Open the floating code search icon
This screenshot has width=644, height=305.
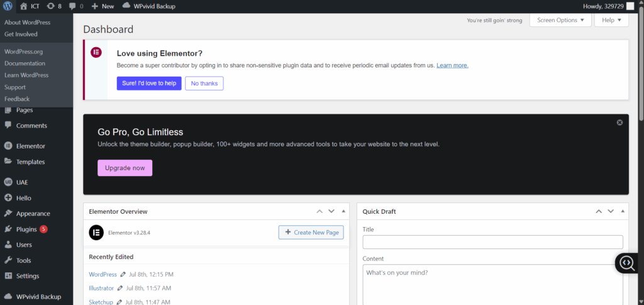pyautogui.click(x=627, y=263)
